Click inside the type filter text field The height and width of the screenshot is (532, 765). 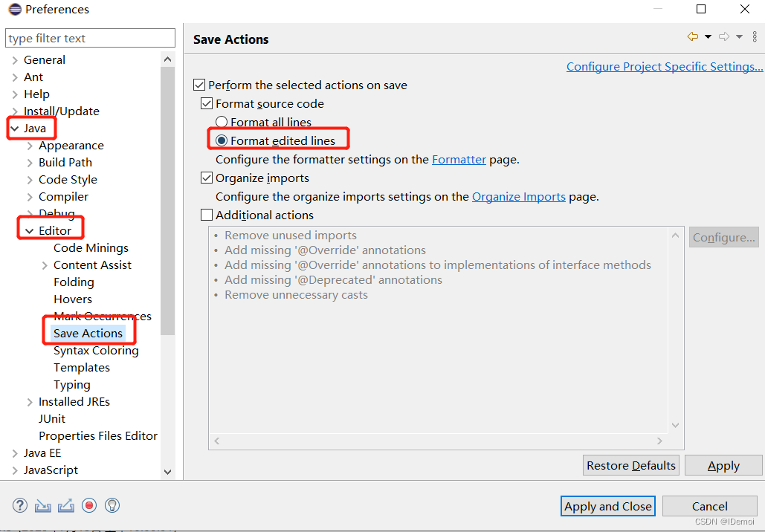(89, 37)
